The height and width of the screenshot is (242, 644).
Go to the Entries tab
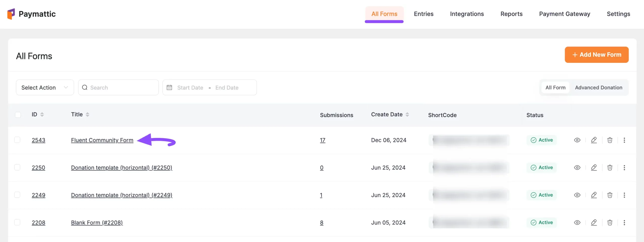[424, 14]
